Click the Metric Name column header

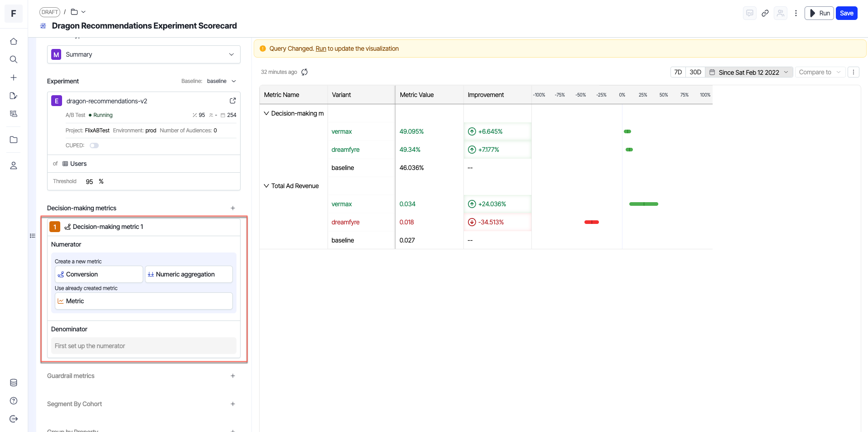point(294,95)
